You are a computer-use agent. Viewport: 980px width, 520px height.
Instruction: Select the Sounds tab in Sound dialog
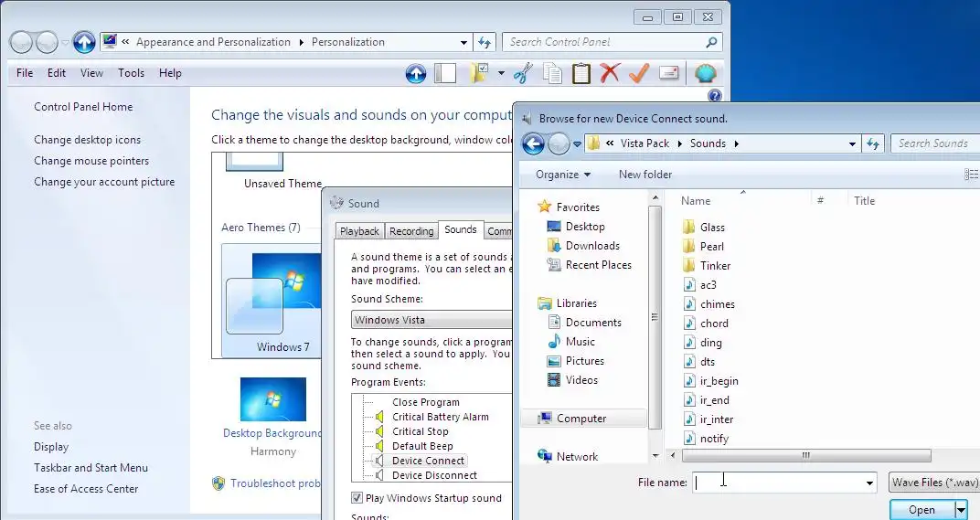pos(461,229)
